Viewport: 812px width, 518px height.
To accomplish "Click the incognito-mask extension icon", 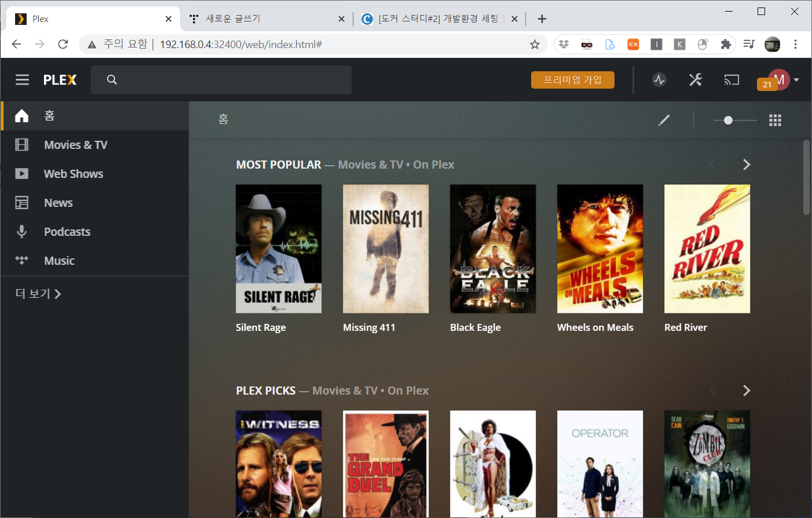I will coord(587,44).
